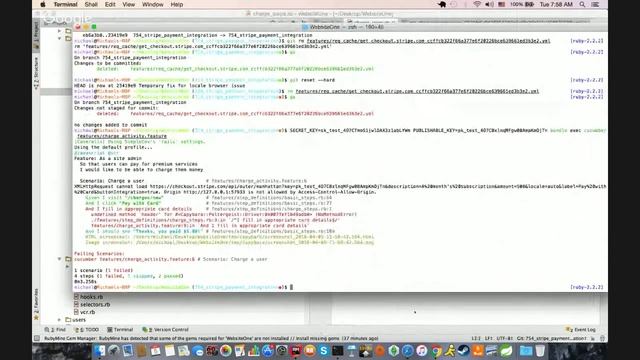Click the Structure side panel tab
Viewport: 640px width, 360px height.
click(36, 73)
